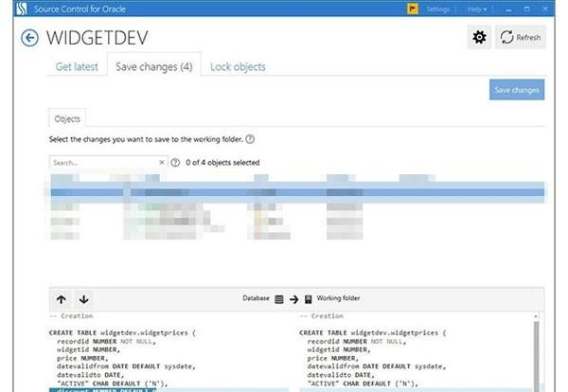Clear the search box with the X
Image resolution: width=568 pixels, height=392 pixels.
pyautogui.click(x=162, y=162)
